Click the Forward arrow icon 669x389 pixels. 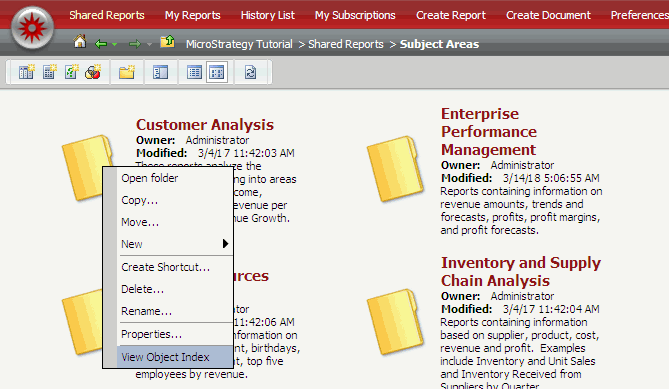[135, 44]
